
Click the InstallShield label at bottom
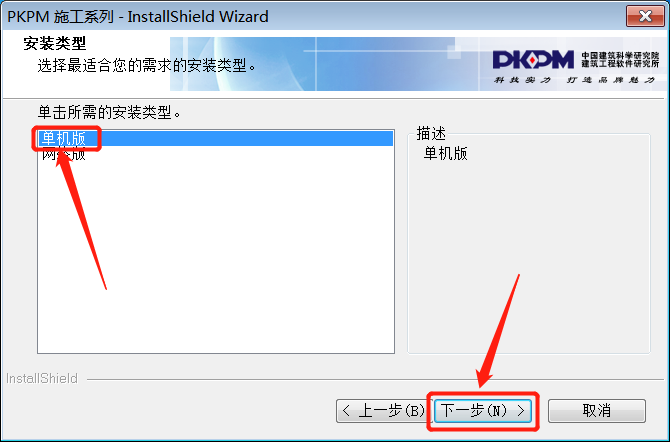42,378
